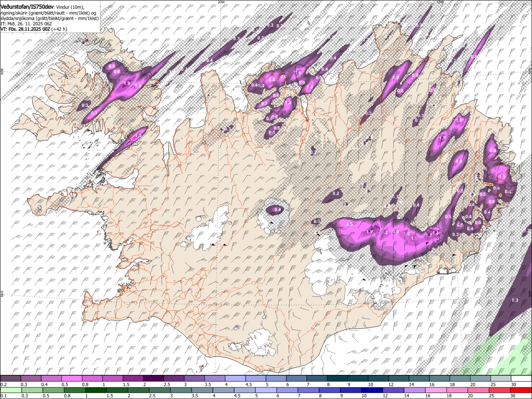Pick the red bottom-row swatch after 30
Image resolution: width=532 pixels, height=399 pixels.
520,390
